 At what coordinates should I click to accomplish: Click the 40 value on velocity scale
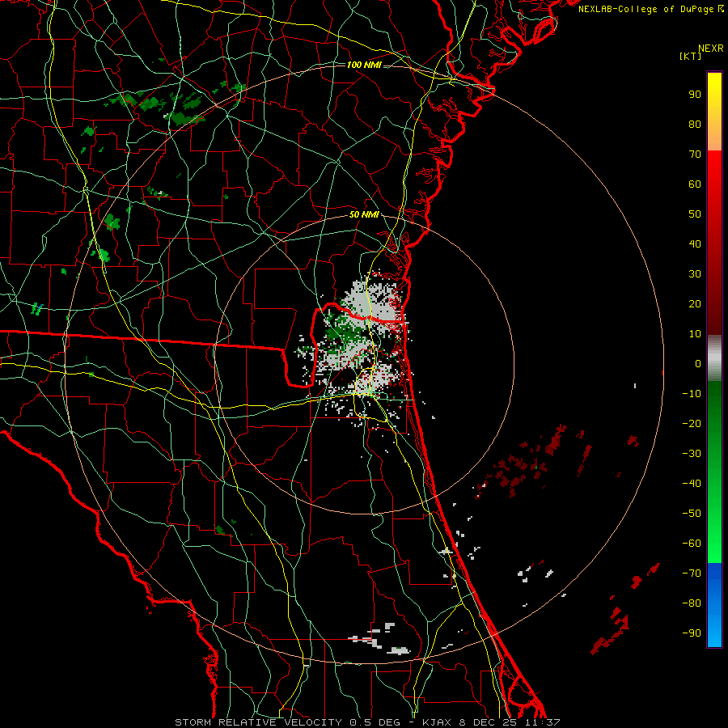(x=695, y=243)
